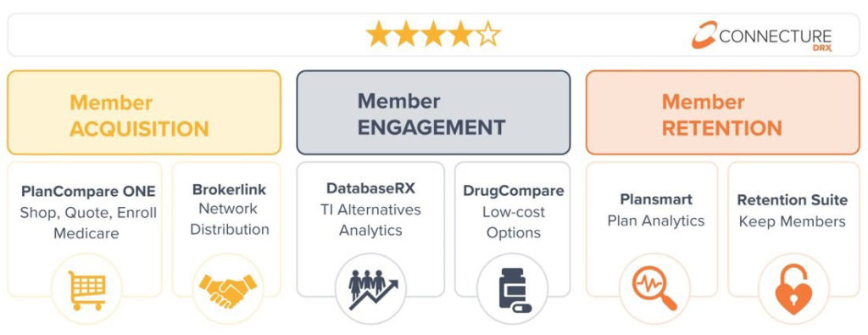Screen dimensions: 868x335
Task: Open the Member Engagement header
Action: [433, 113]
